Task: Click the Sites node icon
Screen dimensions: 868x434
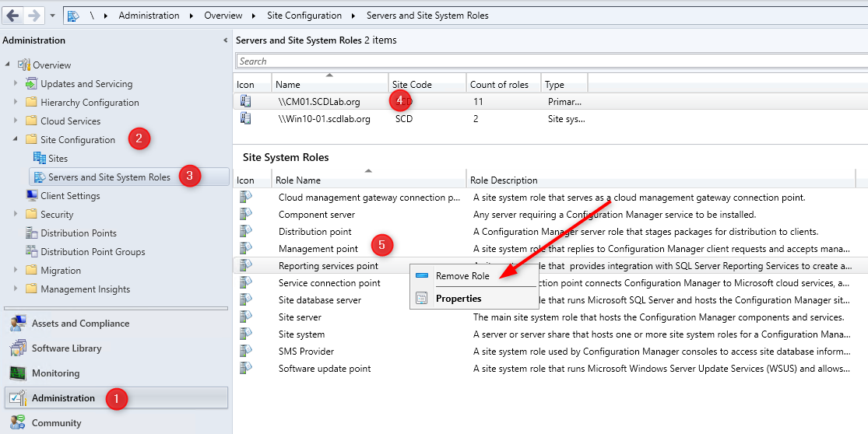Action: click(39, 158)
